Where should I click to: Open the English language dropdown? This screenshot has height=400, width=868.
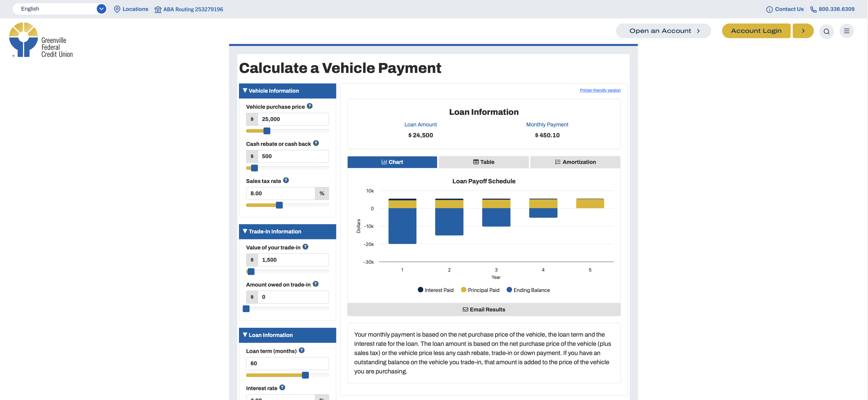pyautogui.click(x=59, y=9)
